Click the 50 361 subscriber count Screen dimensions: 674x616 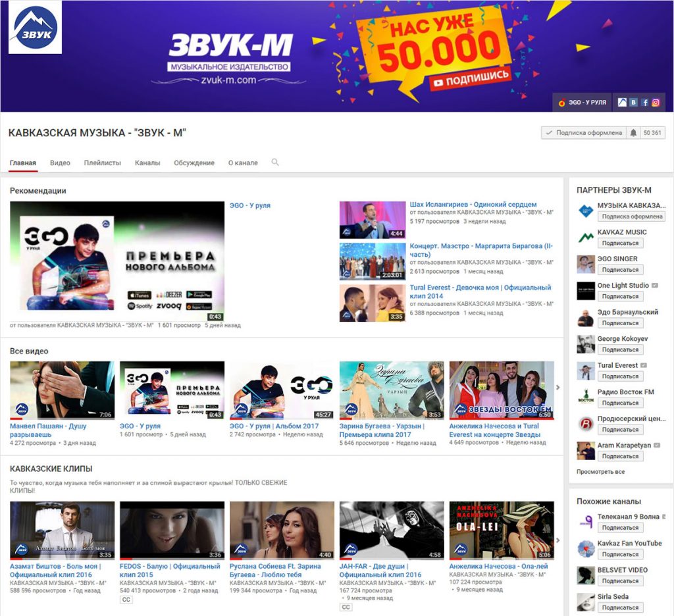click(652, 133)
